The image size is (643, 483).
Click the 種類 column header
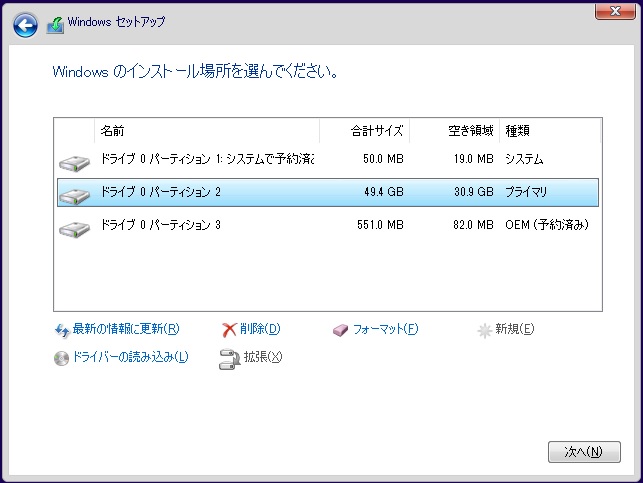[550, 131]
